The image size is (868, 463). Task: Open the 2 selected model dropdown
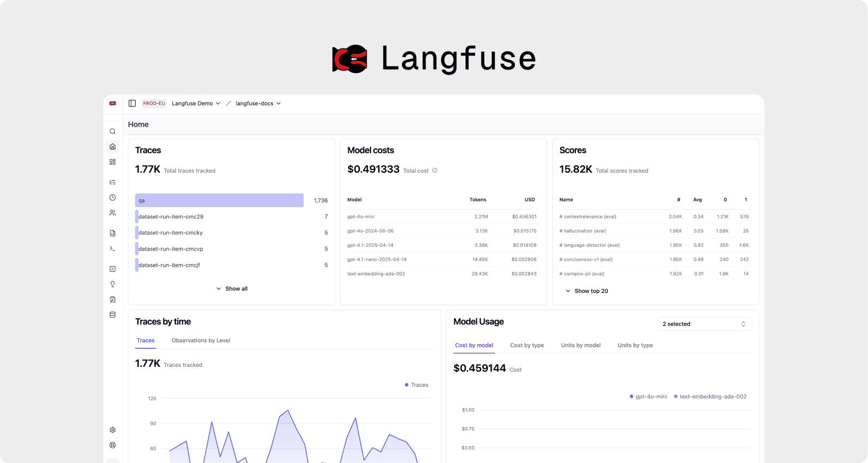click(705, 324)
